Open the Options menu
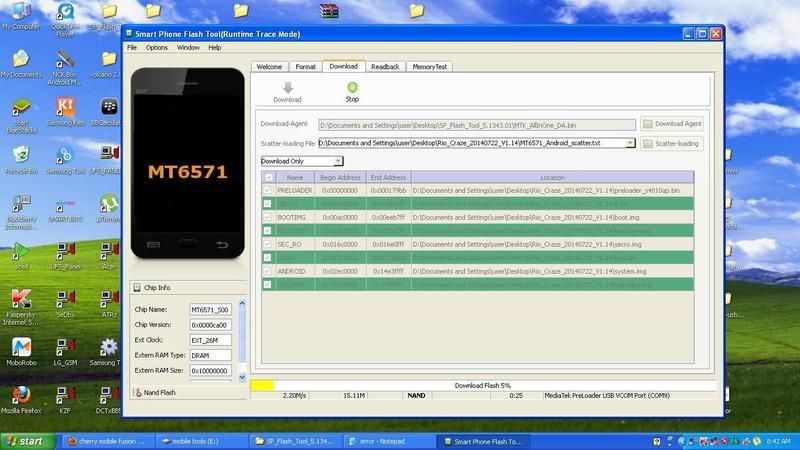 coord(157,47)
